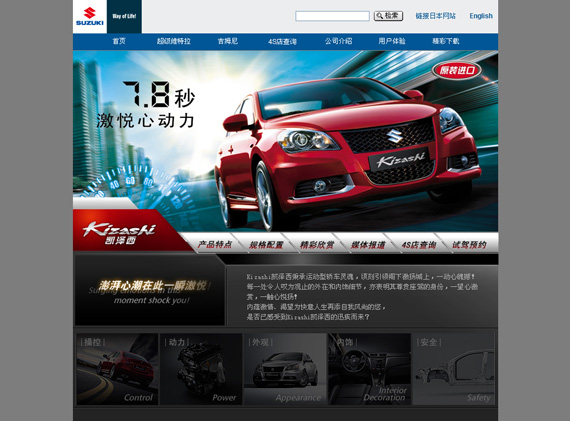Open the 用户体验 menu item

click(x=392, y=41)
